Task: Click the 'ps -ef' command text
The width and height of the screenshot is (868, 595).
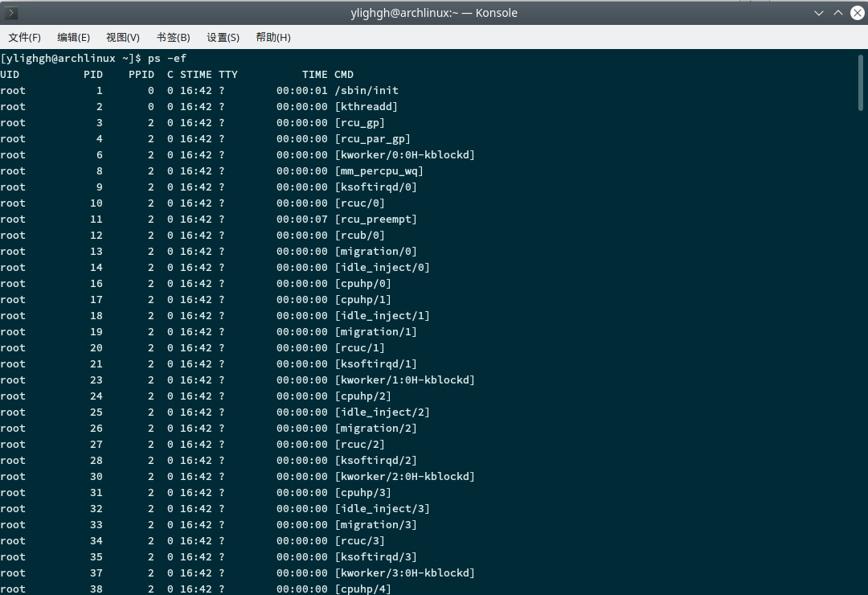Action: tap(174, 58)
